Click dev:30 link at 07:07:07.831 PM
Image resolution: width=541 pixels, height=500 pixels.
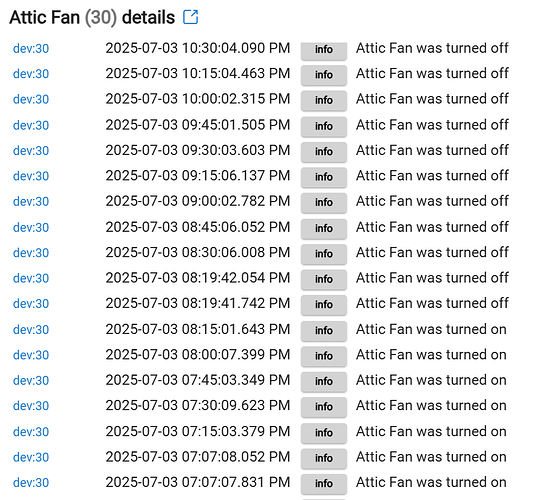click(31, 482)
